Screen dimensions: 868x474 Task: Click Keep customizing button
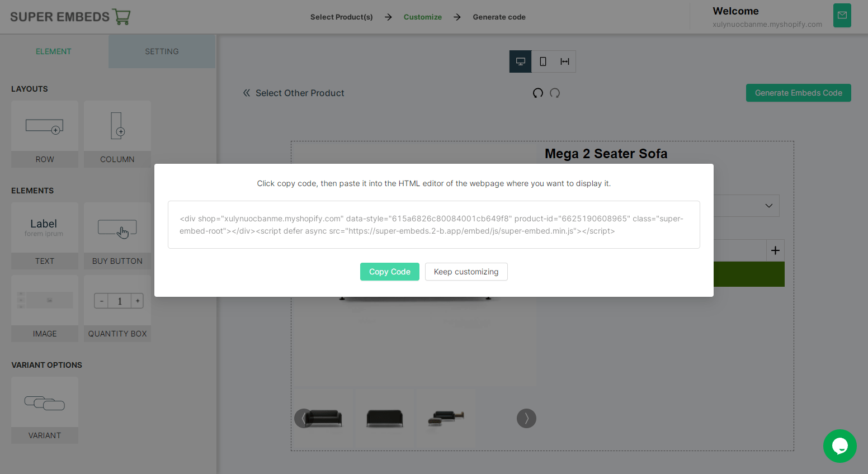[466, 272]
